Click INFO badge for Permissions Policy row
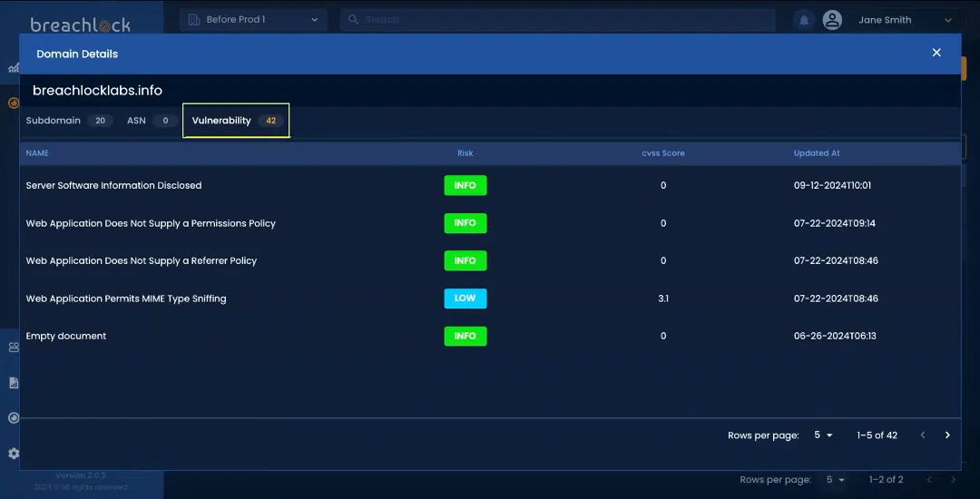The width and height of the screenshot is (980, 499). tap(465, 223)
